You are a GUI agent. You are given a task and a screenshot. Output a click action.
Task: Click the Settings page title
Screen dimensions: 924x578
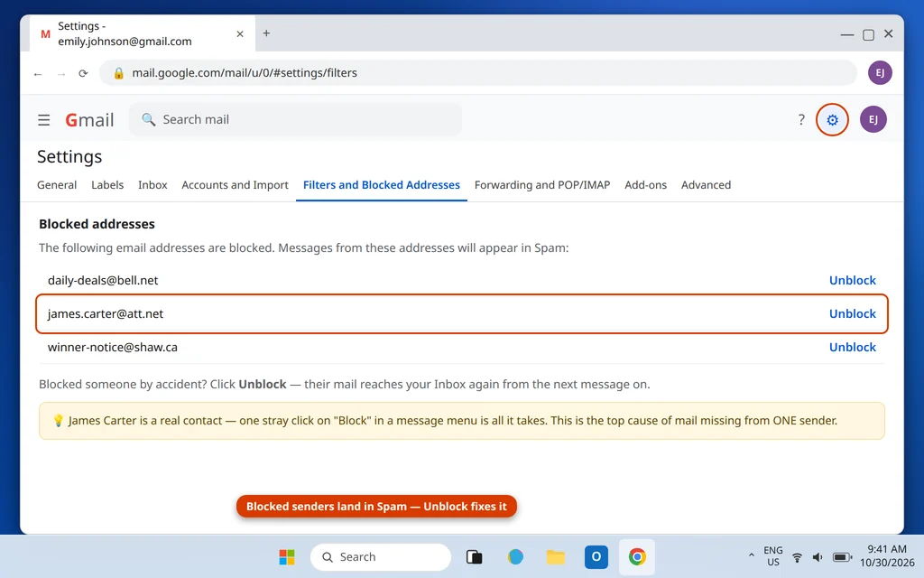point(69,157)
